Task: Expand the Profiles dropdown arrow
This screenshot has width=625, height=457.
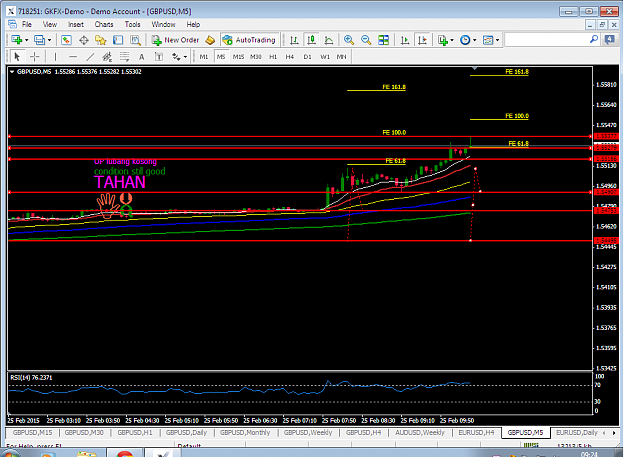Action: (x=49, y=40)
